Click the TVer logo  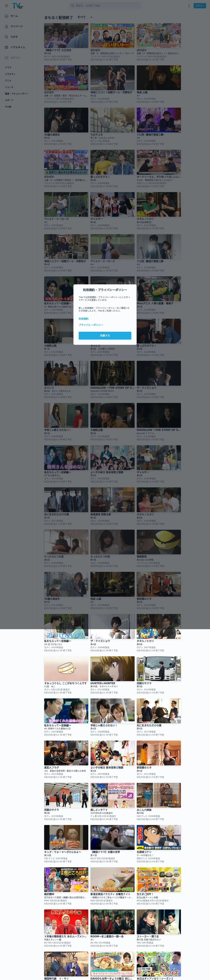point(17,6)
